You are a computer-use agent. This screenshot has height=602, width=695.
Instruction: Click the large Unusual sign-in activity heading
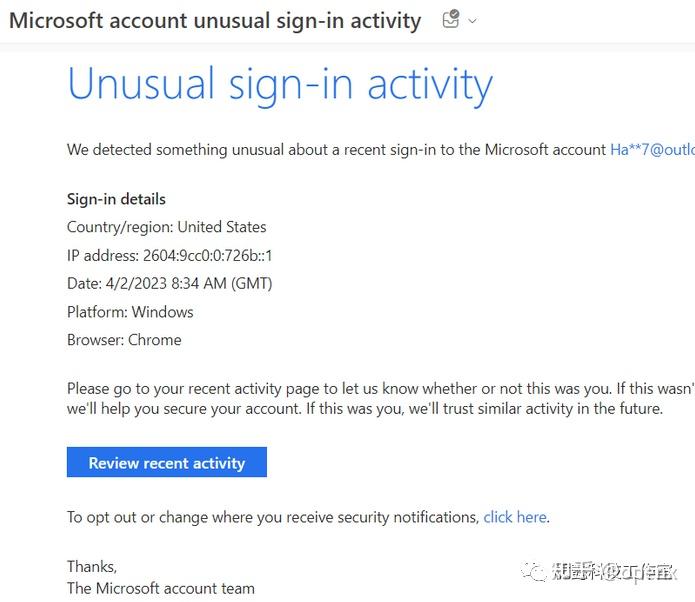[280, 84]
